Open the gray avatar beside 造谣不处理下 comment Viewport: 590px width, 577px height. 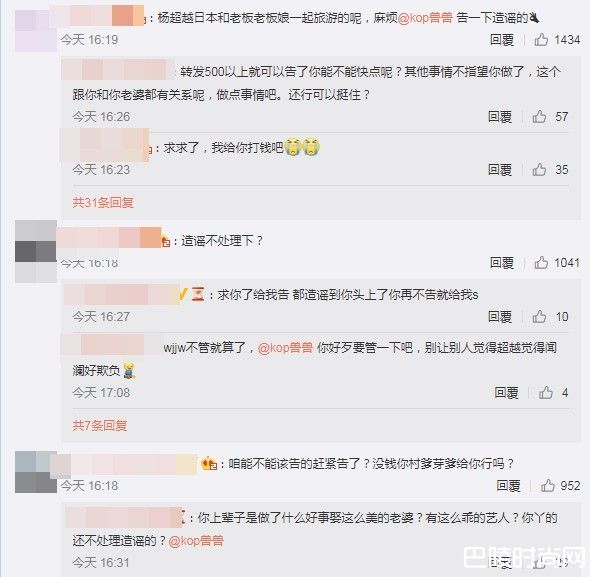pyautogui.click(x=36, y=251)
